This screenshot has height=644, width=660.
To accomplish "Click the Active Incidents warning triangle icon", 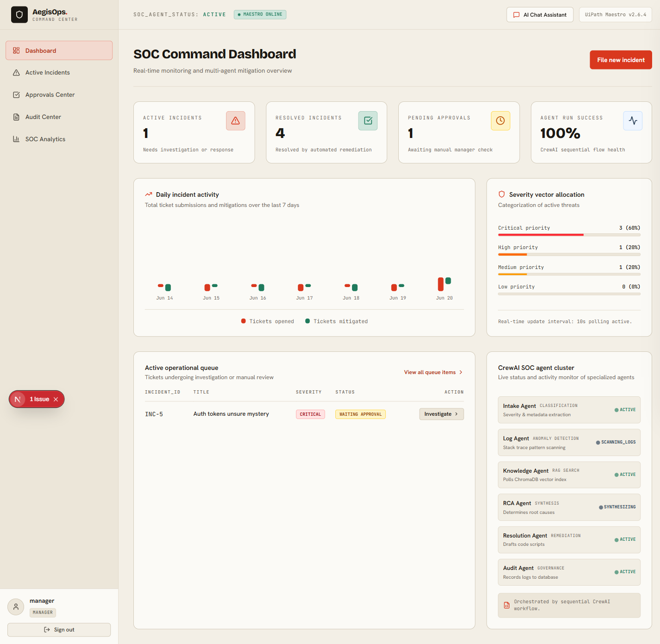I will [x=16, y=73].
